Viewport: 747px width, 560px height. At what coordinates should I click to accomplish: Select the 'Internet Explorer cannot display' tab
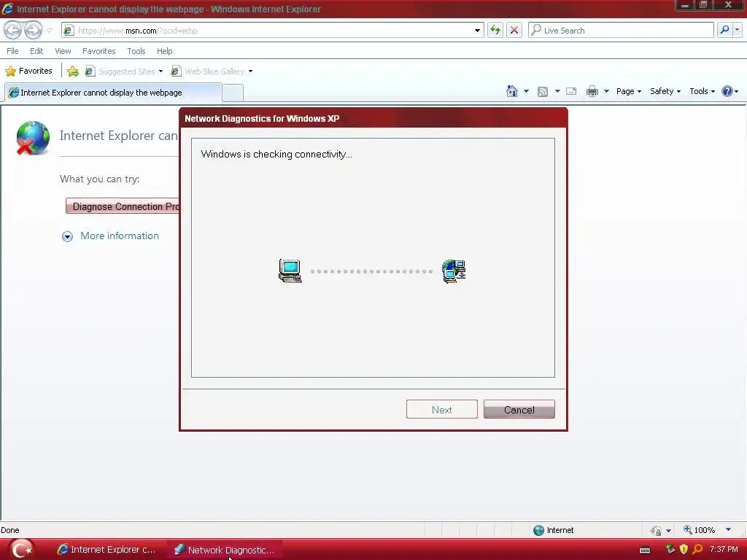[x=113, y=93]
